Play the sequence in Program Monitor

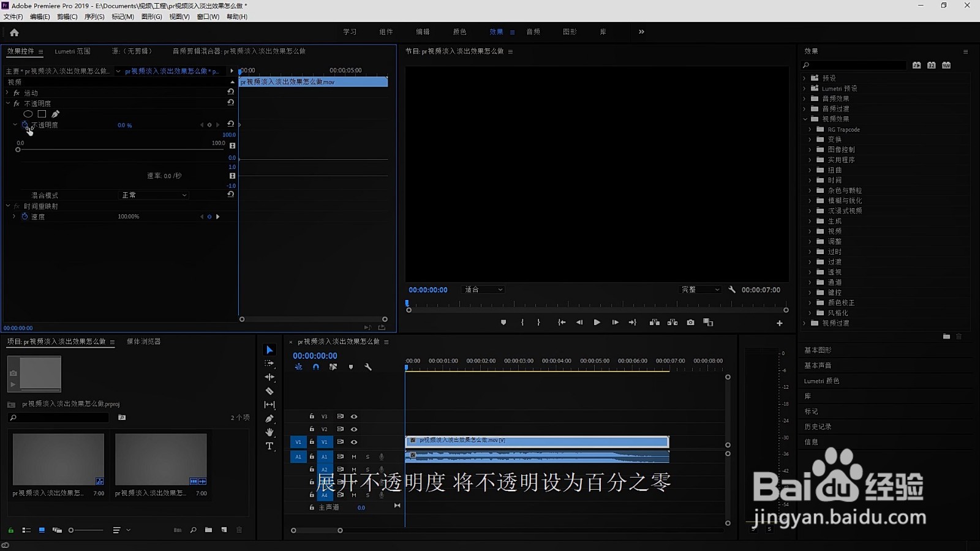597,323
